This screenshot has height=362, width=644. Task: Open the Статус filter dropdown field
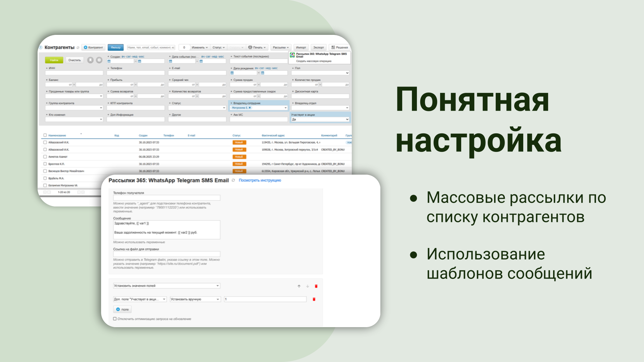[197, 108]
